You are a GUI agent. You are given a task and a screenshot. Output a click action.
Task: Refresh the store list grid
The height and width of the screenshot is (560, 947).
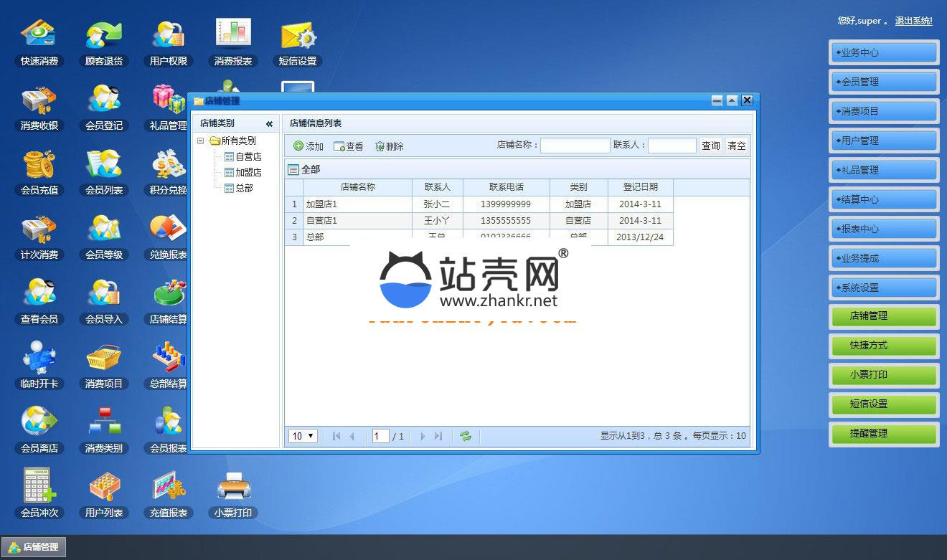[466, 436]
